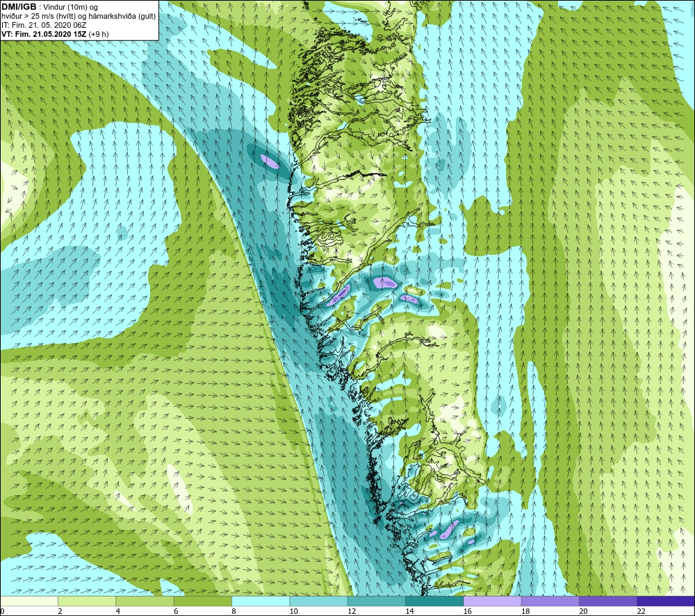
Task: Click the 20-22 m/s violet legend swatch
Action: point(608,601)
